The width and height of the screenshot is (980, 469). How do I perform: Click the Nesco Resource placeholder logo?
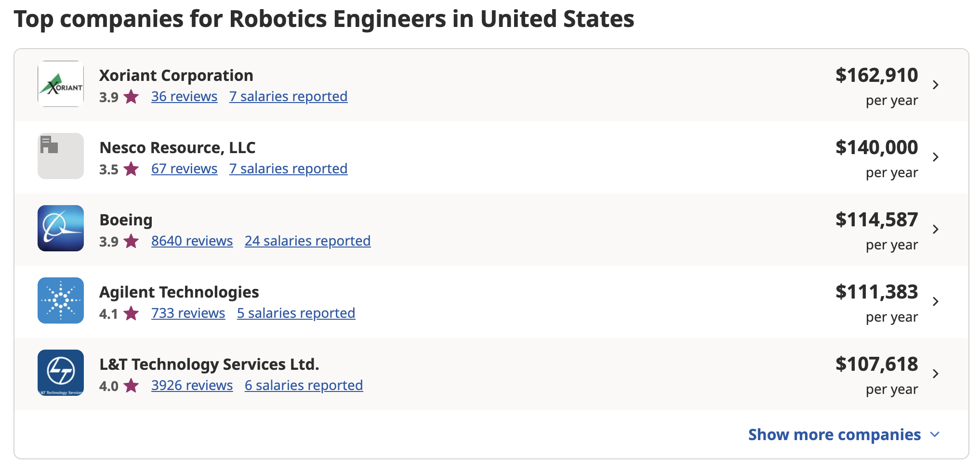[61, 156]
